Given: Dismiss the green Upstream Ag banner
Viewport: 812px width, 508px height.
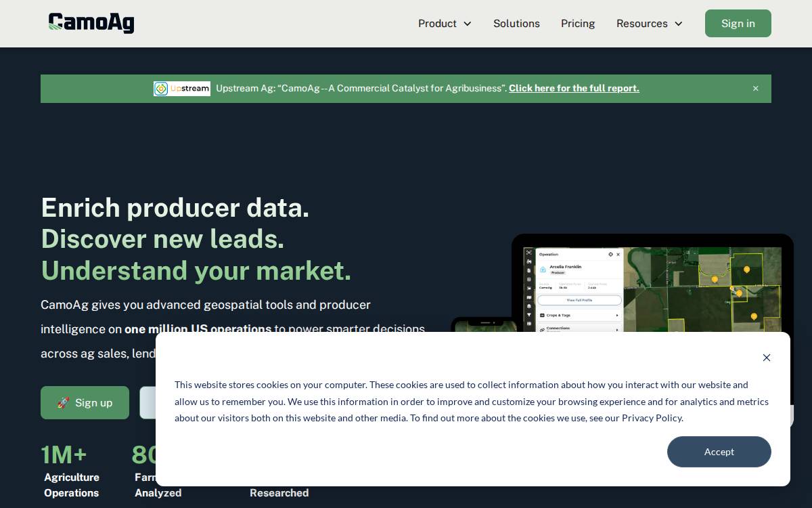Looking at the screenshot, I should [x=756, y=89].
